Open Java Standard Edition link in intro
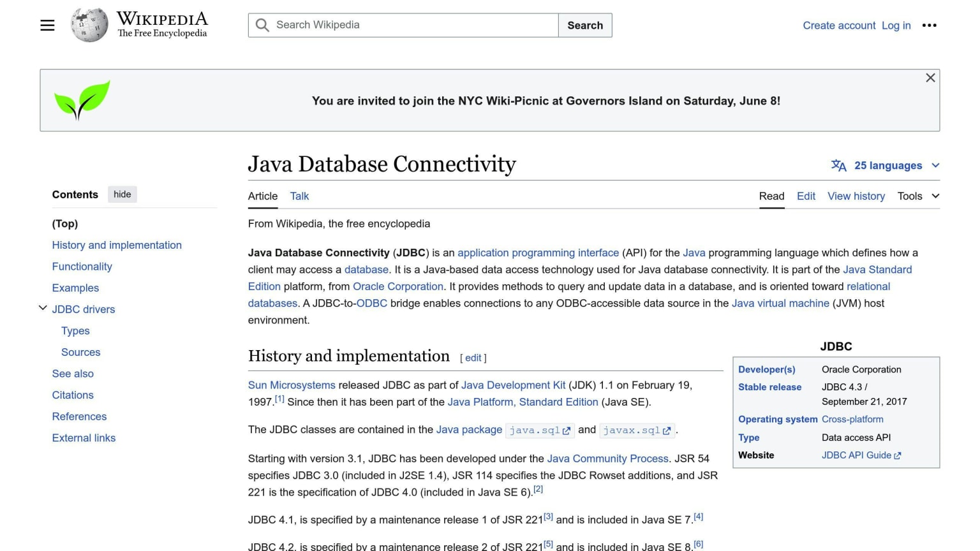This screenshot has height=551, width=980. pyautogui.click(x=877, y=270)
